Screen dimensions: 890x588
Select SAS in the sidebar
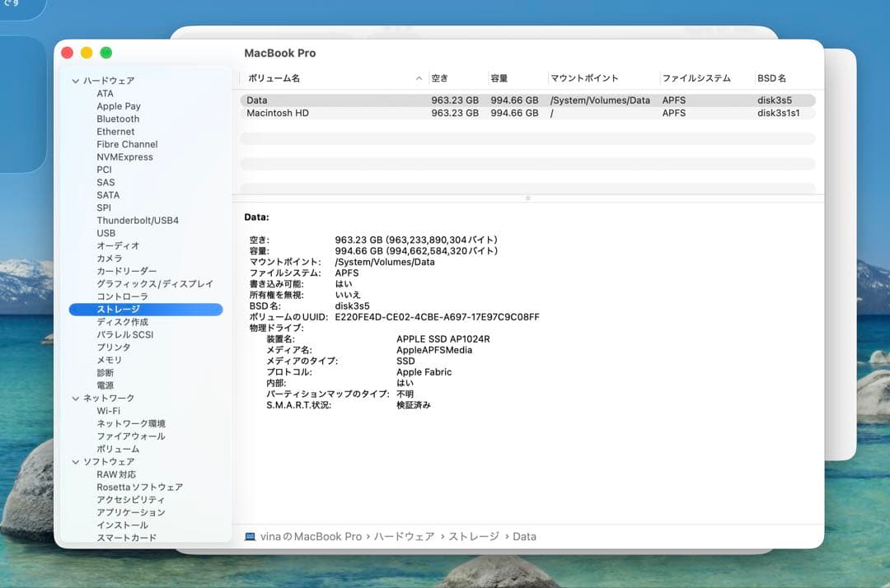(105, 183)
